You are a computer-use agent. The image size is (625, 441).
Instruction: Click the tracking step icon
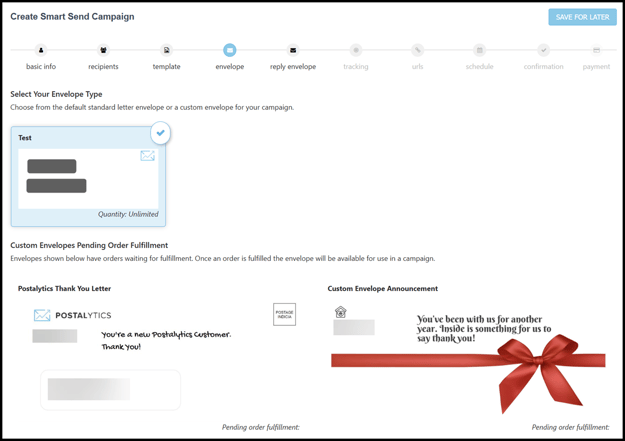[x=356, y=50]
